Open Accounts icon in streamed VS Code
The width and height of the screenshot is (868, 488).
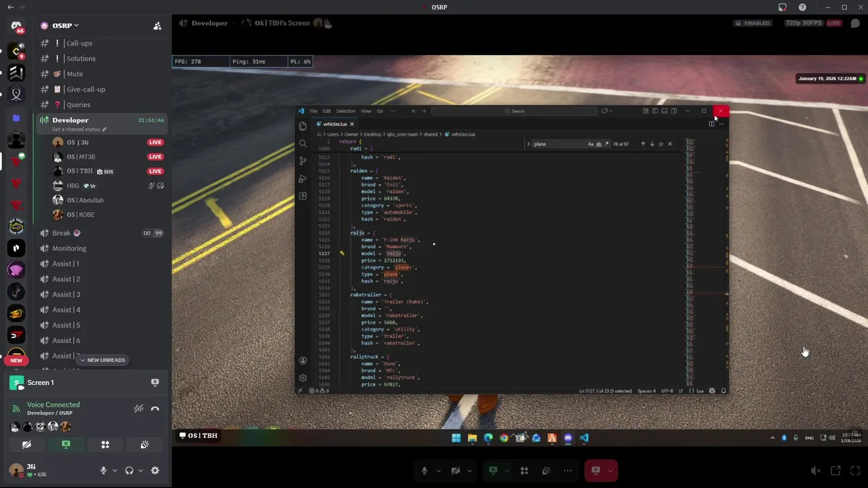(x=302, y=361)
